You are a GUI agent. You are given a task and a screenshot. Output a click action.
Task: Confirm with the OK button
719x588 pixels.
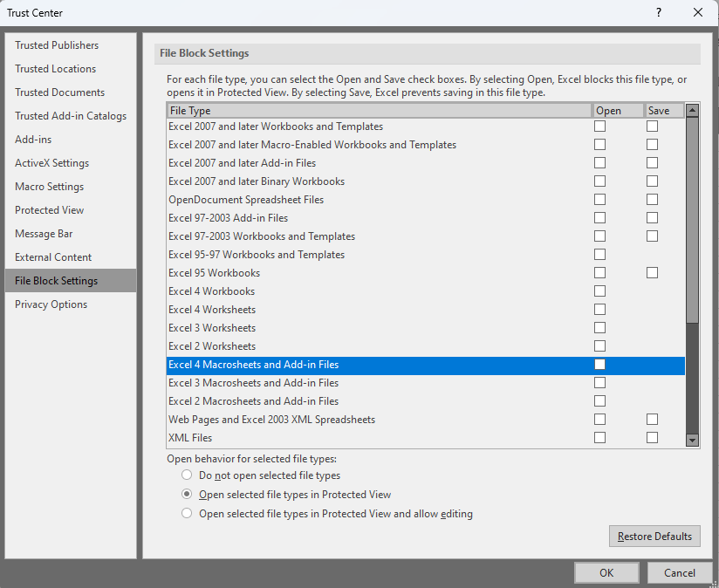click(606, 573)
